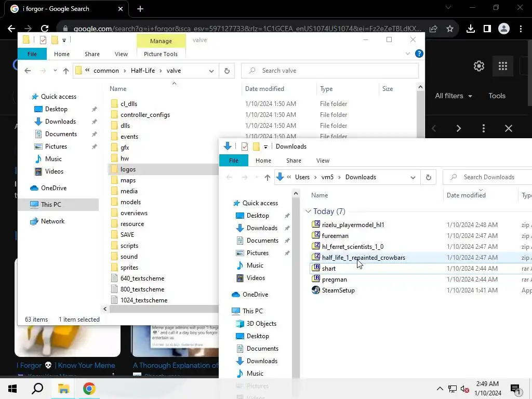The image size is (532, 399).
Task: Open File Explorer from taskbar
Action: click(63, 389)
